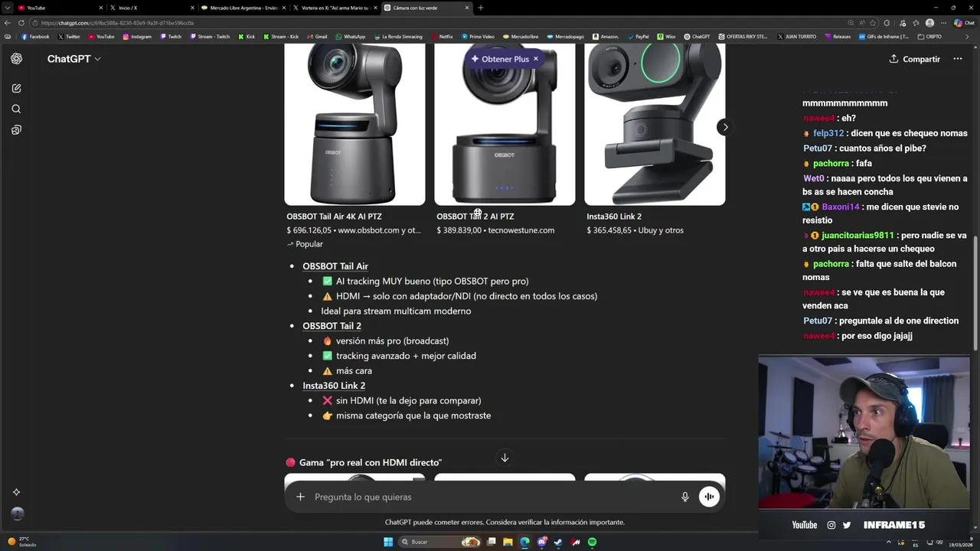Open the OBSBOT Tail Air 4K product image

coord(354,124)
